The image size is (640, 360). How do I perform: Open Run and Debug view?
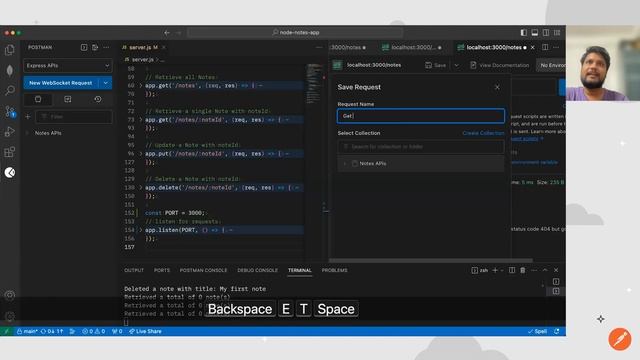(x=9, y=131)
